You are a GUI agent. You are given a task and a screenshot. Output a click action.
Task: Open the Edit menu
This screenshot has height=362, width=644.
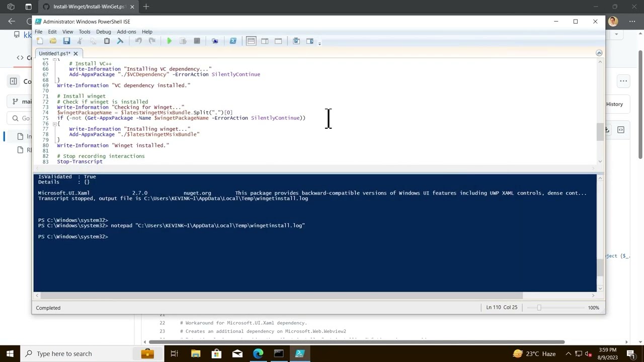point(52,32)
